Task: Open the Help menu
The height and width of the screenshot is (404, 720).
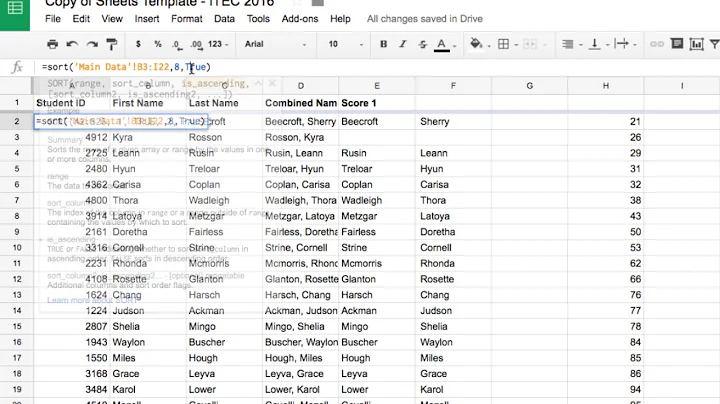Action: point(340,19)
